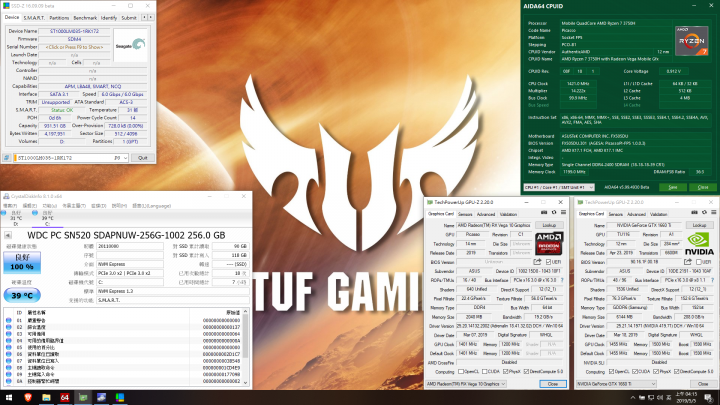Open the ST1000LM035 drive selector in SSD-Z

click(x=71, y=158)
